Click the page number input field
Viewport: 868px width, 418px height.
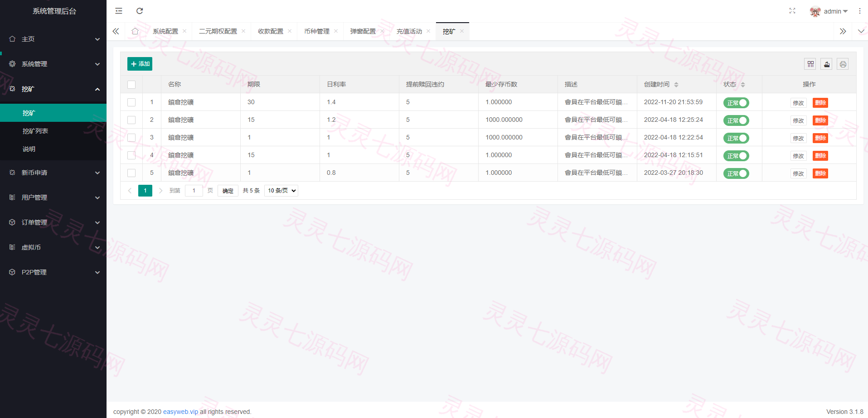(194, 191)
